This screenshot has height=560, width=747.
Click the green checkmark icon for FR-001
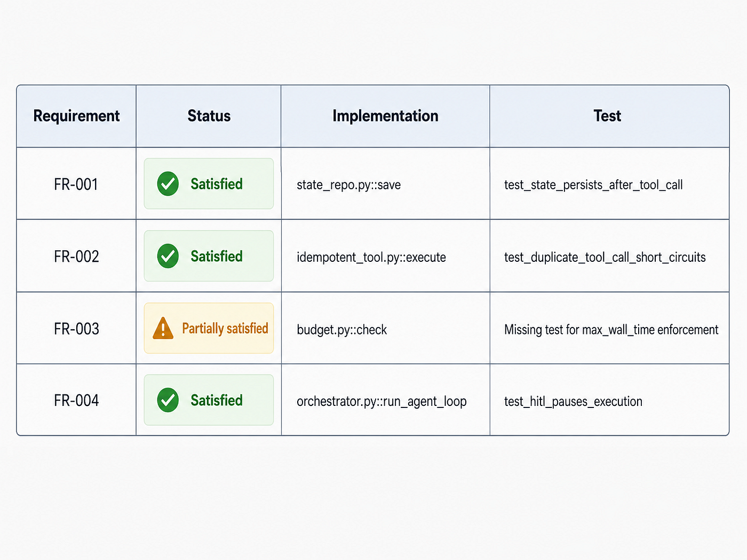pos(168,184)
